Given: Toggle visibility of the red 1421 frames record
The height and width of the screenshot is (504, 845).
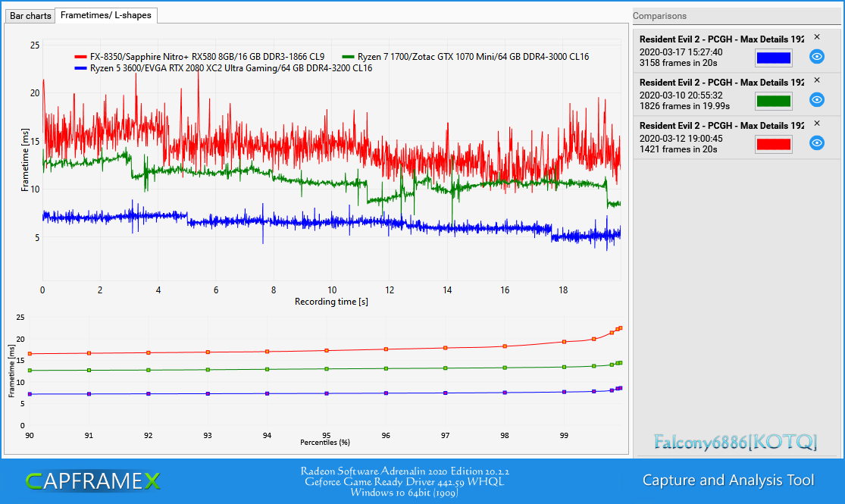Looking at the screenshot, I should click(817, 142).
